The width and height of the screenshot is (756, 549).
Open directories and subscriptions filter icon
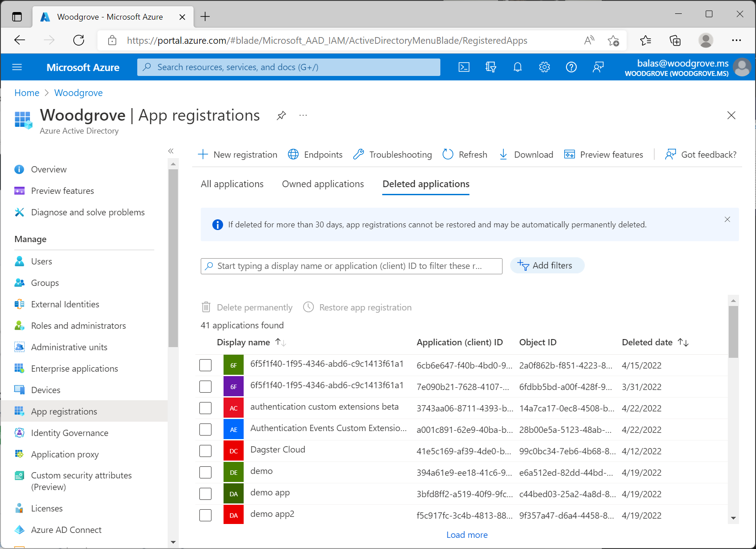(491, 67)
